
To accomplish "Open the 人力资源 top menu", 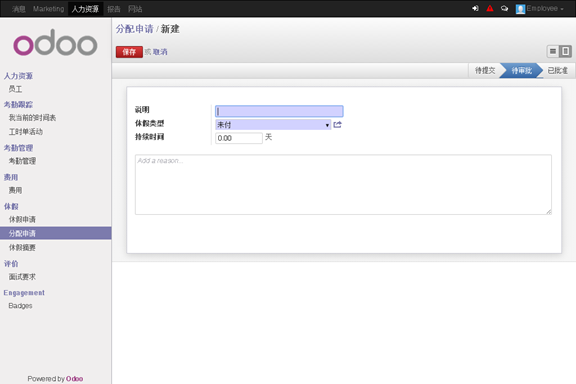I will tap(85, 9).
